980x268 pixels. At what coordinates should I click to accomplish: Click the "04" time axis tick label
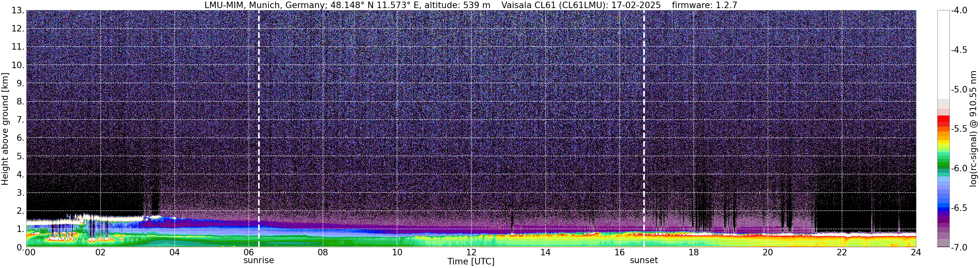point(175,252)
